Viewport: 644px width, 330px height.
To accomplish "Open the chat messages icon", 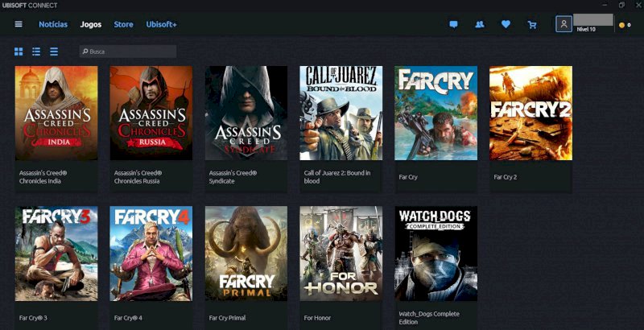I will [453, 25].
